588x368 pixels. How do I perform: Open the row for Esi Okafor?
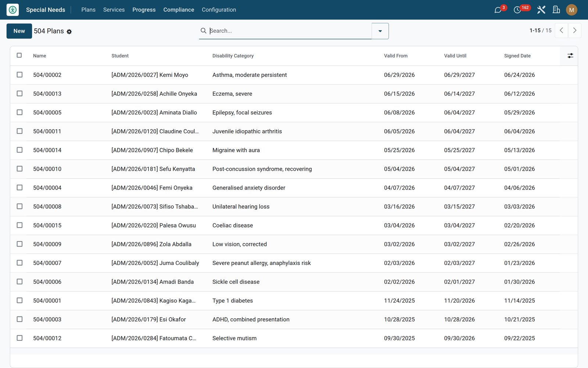pos(294,319)
